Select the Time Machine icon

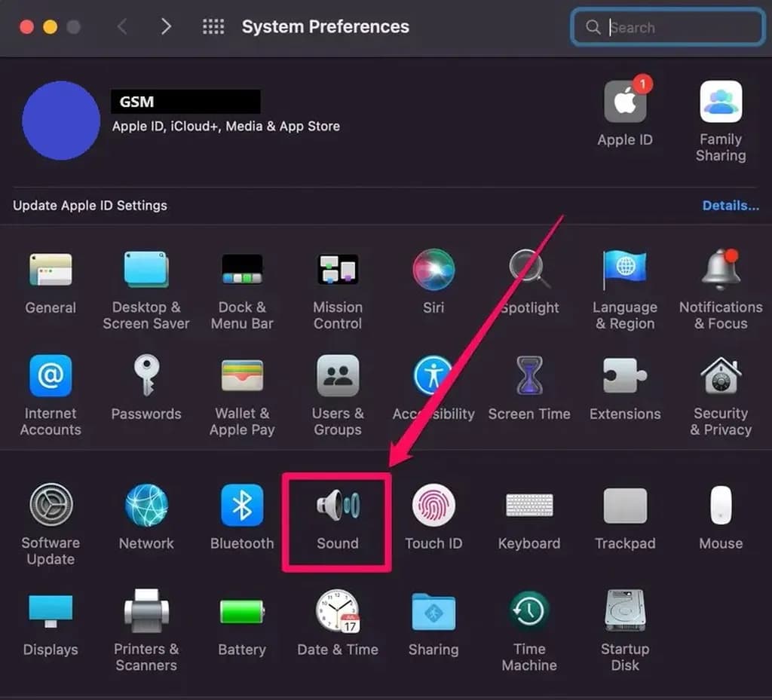(x=529, y=612)
